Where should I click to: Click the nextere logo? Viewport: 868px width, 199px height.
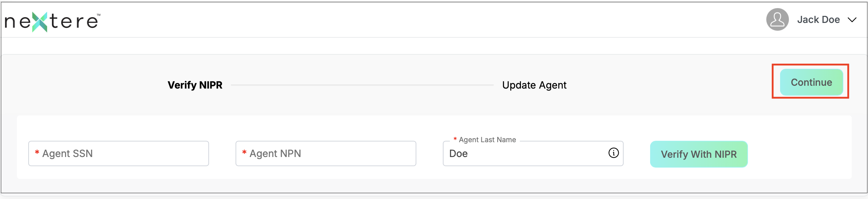(x=52, y=22)
